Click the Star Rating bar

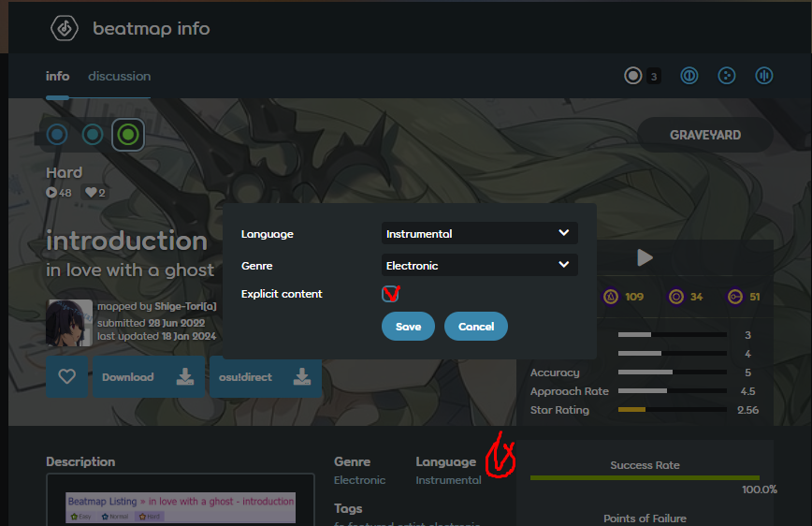tap(673, 409)
